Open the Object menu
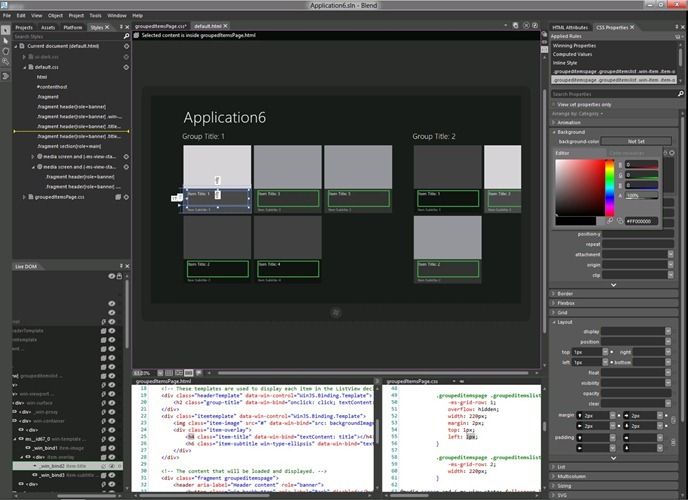 (x=53, y=16)
